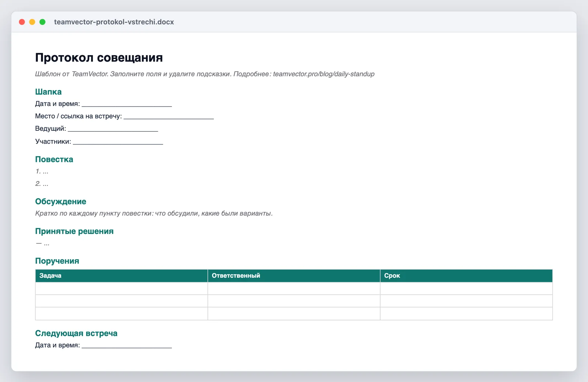This screenshot has height=382, width=588.
Task: Click the file name teamvector-protokol-vstrechi.docx in the title bar
Action: [114, 22]
